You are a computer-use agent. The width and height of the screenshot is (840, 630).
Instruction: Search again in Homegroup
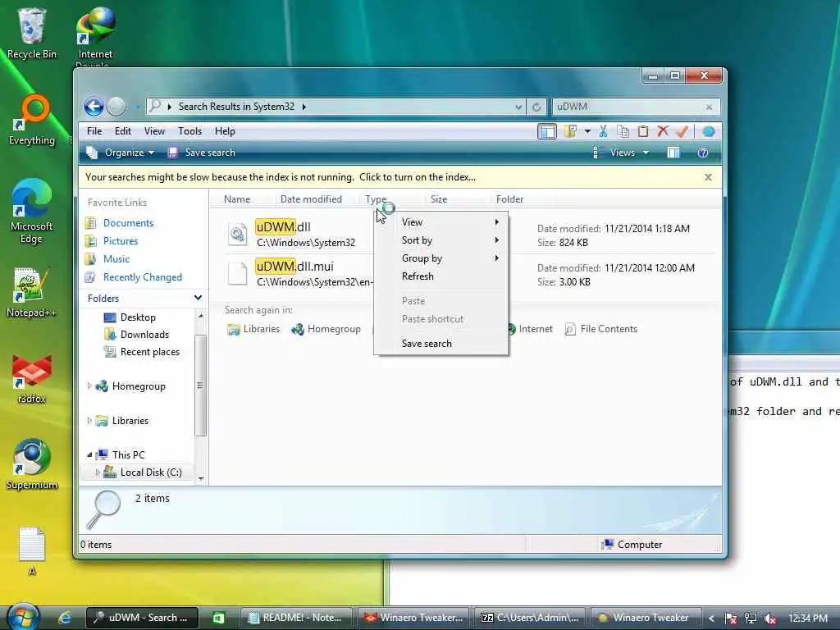coord(326,329)
